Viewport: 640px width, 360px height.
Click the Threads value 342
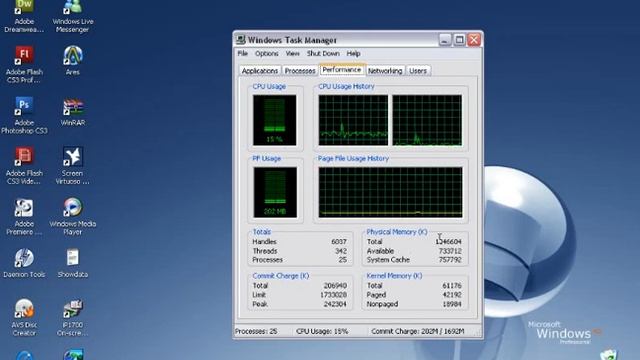[x=341, y=251]
